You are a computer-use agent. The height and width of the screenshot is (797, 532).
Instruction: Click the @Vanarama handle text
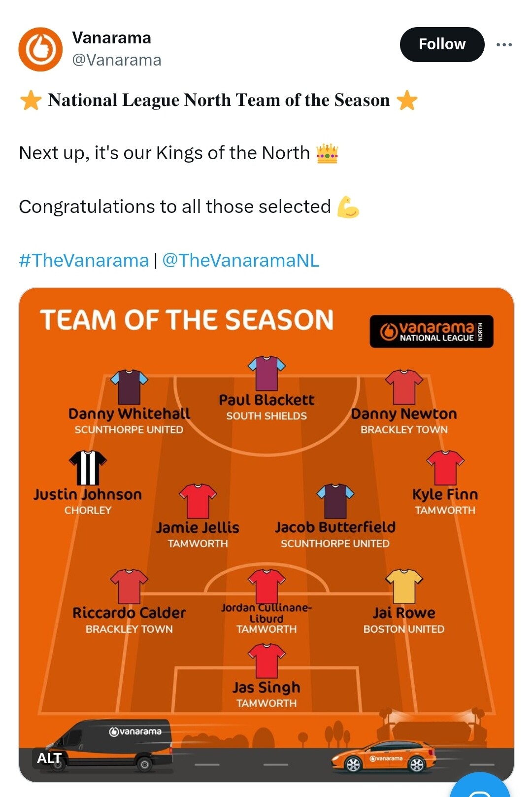(x=117, y=60)
